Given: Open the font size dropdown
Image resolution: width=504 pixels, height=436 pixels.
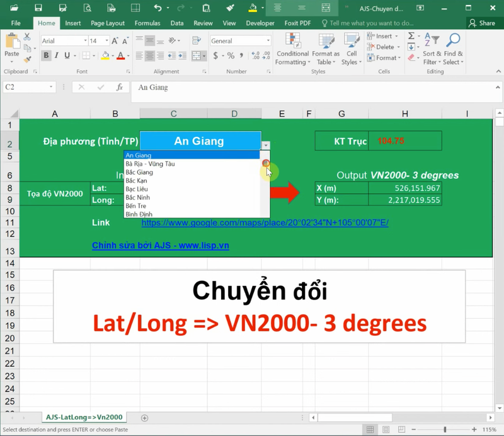Looking at the screenshot, I should click(106, 41).
